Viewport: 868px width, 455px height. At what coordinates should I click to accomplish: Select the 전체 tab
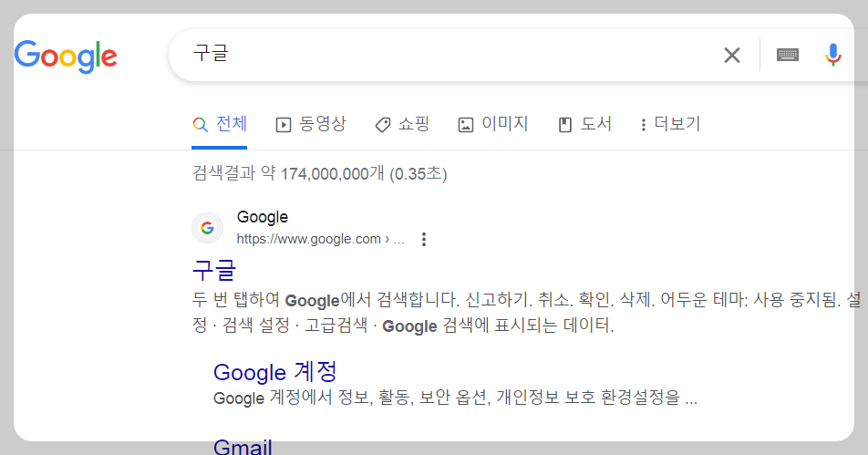pos(219,124)
